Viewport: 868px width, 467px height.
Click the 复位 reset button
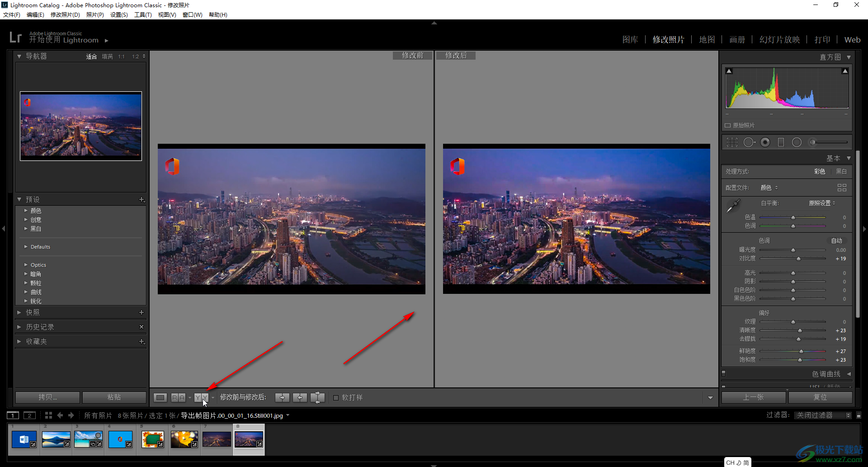[x=820, y=397]
